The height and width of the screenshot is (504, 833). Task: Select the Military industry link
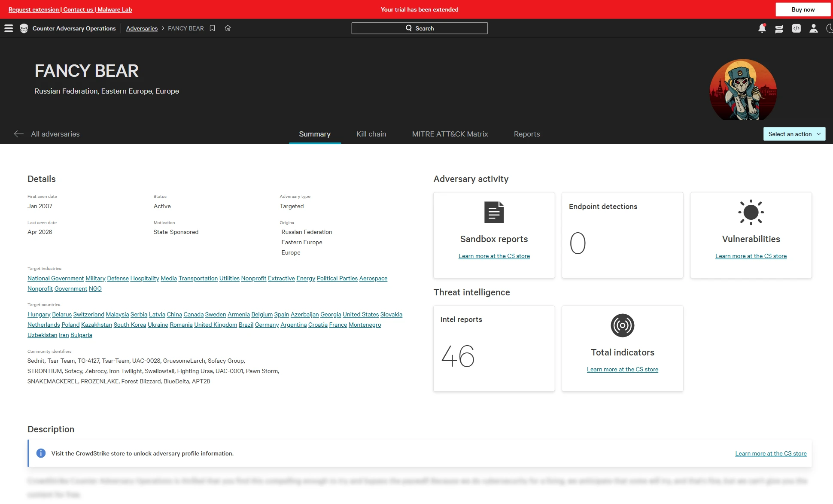[95, 278]
